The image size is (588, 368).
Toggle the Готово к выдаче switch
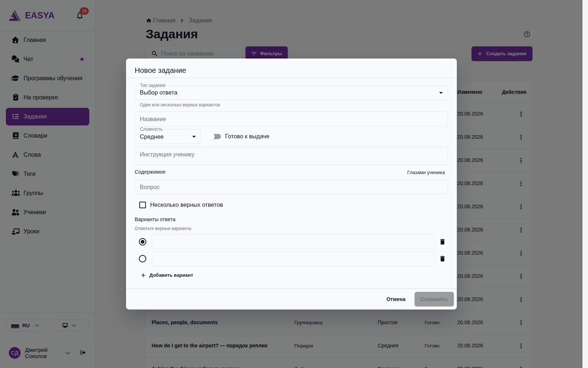pos(214,137)
